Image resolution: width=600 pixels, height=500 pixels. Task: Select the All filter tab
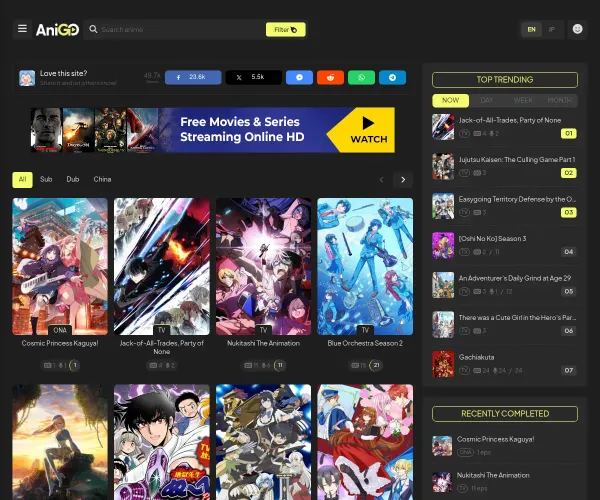pyautogui.click(x=22, y=179)
